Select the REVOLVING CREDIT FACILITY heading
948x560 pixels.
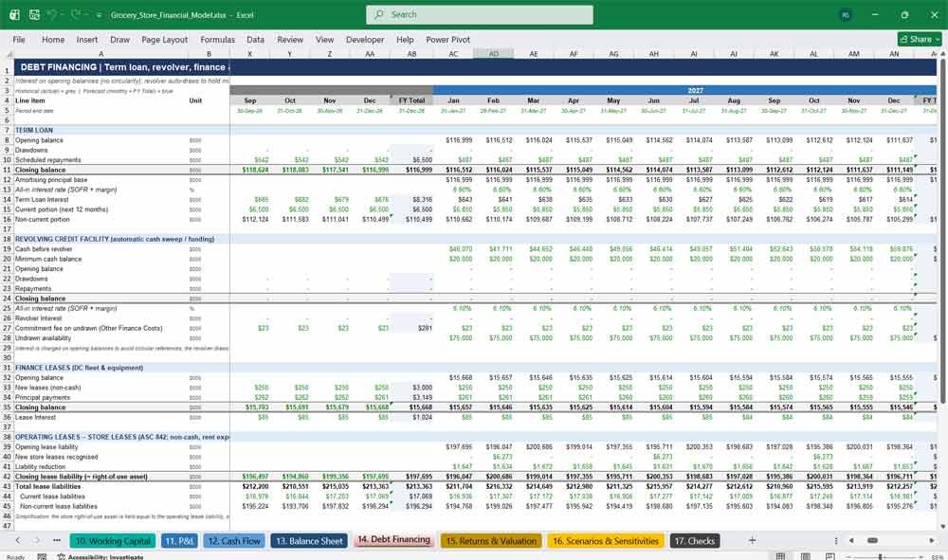pos(115,239)
